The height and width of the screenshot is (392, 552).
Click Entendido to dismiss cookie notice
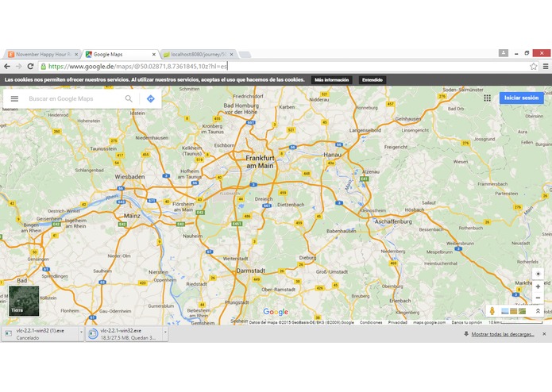[373, 80]
